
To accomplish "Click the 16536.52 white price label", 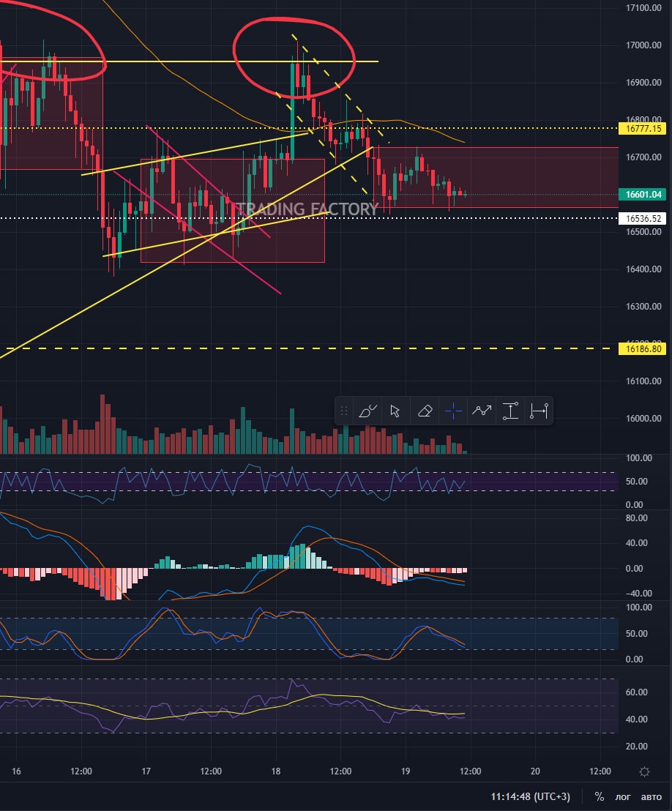I will click(x=644, y=218).
